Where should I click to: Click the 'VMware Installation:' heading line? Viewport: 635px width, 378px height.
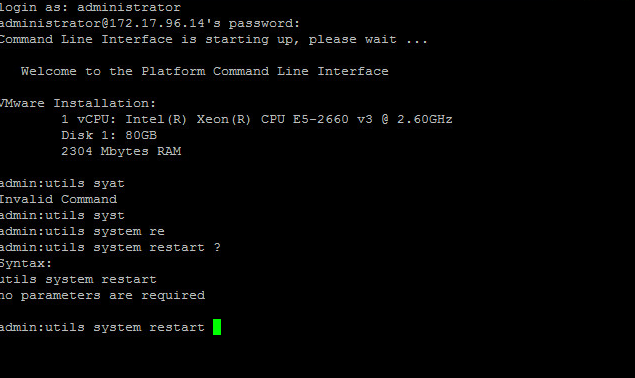(x=78, y=103)
